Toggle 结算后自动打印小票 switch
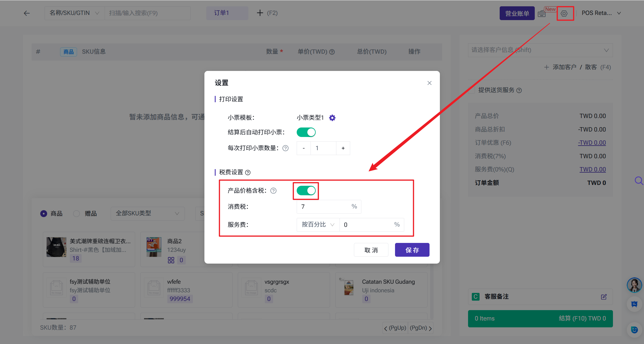Screen dimensions: 644x344 (x=306, y=132)
